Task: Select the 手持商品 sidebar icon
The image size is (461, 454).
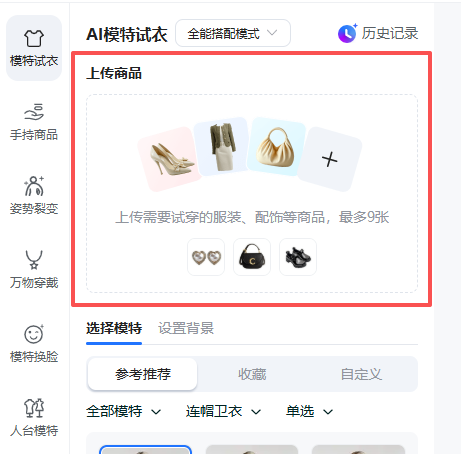Action: (34, 122)
